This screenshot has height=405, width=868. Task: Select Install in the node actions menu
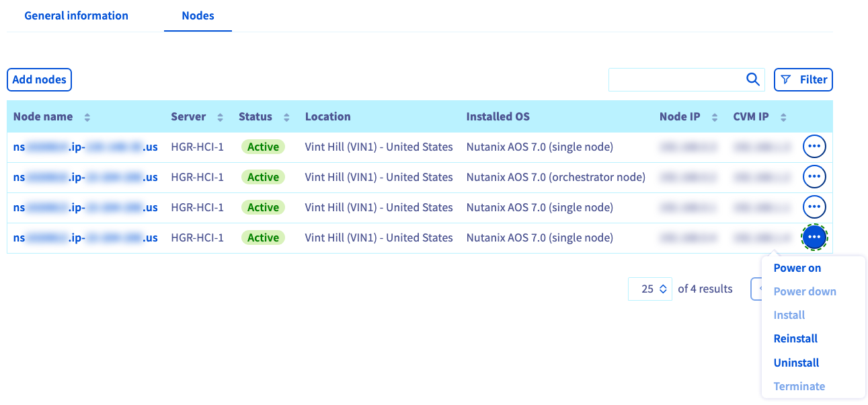(x=789, y=315)
